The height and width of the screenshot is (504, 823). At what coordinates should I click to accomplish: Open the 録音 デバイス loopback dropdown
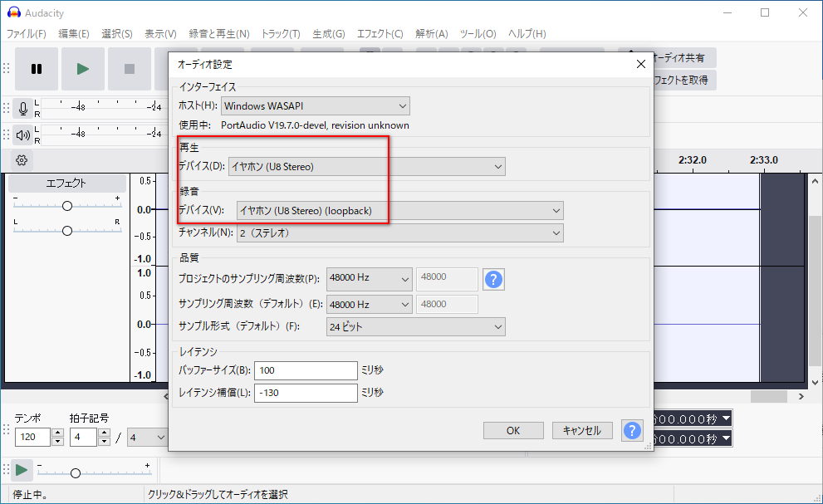(400, 211)
